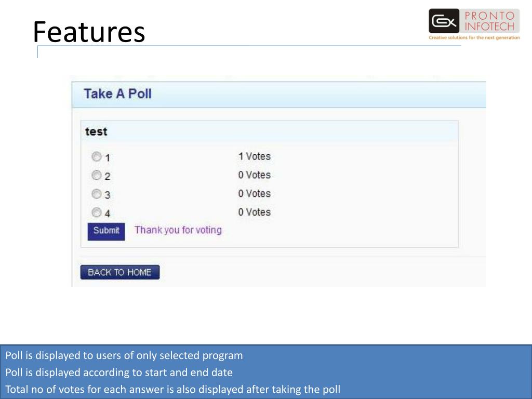Click the Features slide title
The width and height of the screenshot is (532, 399).
coord(89,32)
